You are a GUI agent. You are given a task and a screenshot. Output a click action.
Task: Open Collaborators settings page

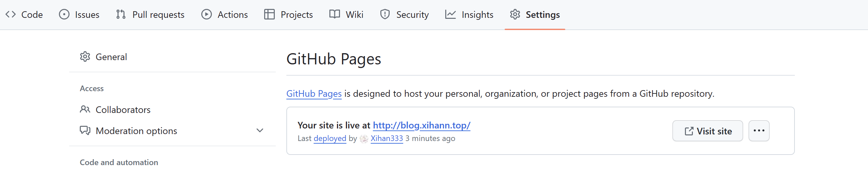tap(172, 110)
